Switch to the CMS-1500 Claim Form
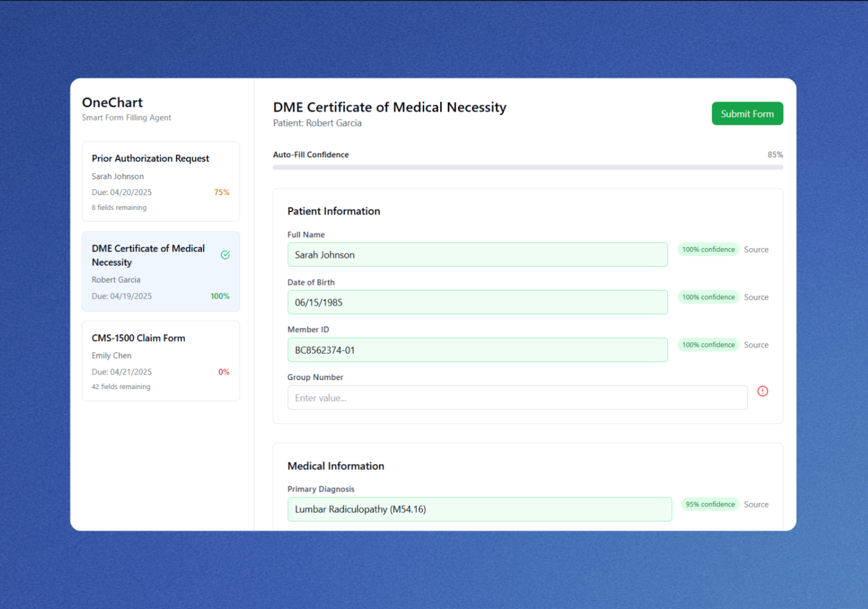Screen dimensions: 868x609 [x=160, y=361]
